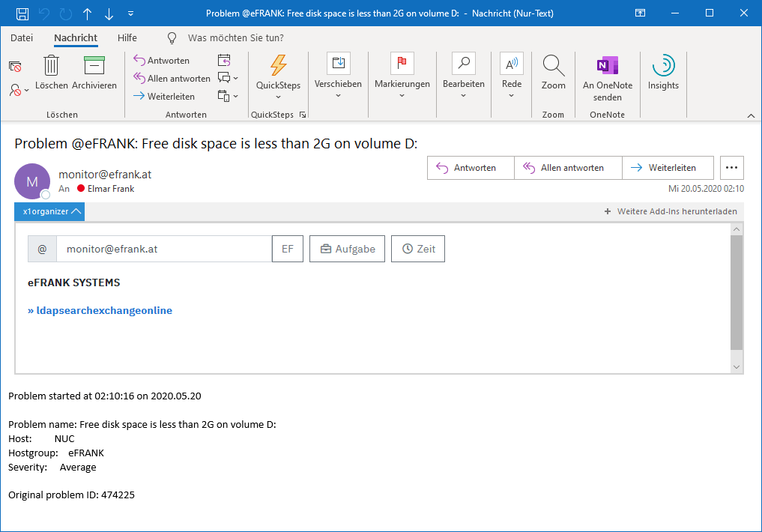Click the Ignore conversation icon
The height and width of the screenshot is (532, 762).
pos(15,67)
